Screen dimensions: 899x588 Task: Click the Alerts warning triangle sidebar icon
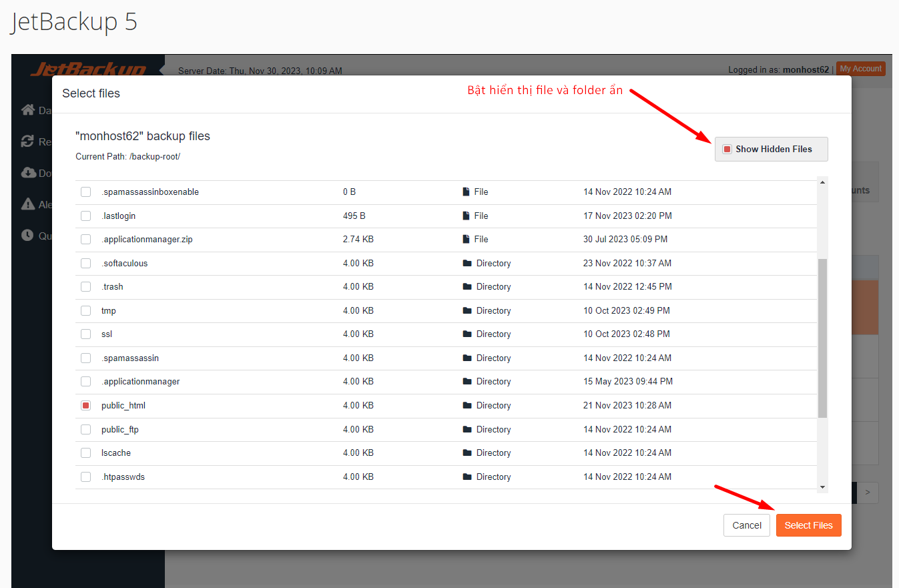tap(27, 204)
